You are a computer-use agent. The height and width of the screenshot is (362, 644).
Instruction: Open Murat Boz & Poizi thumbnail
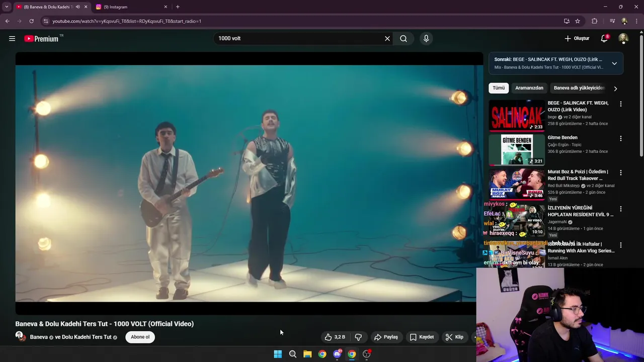click(517, 184)
